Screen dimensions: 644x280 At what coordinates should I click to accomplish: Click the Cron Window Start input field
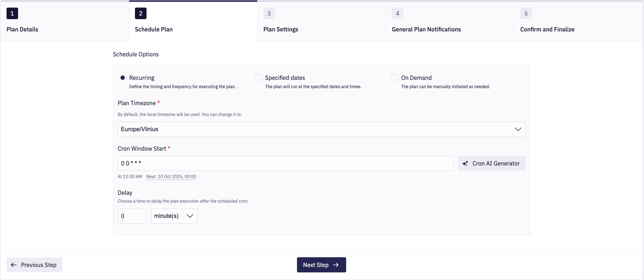285,163
